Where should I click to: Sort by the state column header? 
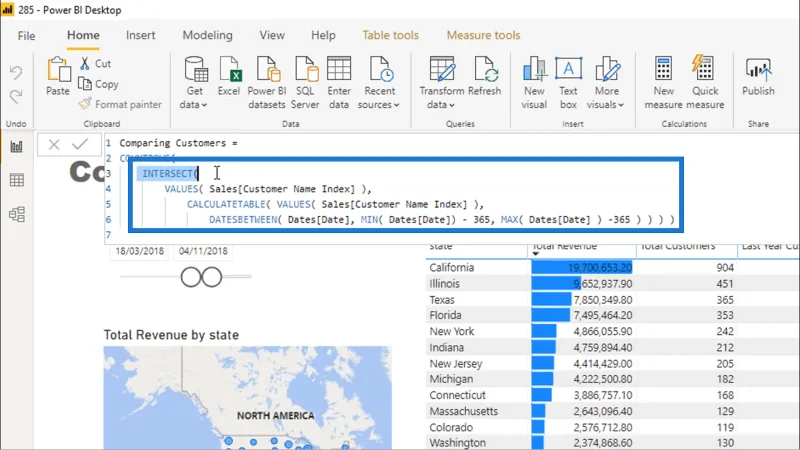point(441,246)
